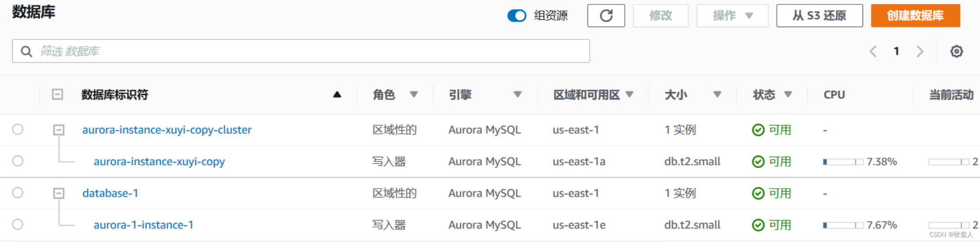The height and width of the screenshot is (242, 980).
Task: Sort by 数据库标识符 ascending arrow
Action: click(337, 95)
